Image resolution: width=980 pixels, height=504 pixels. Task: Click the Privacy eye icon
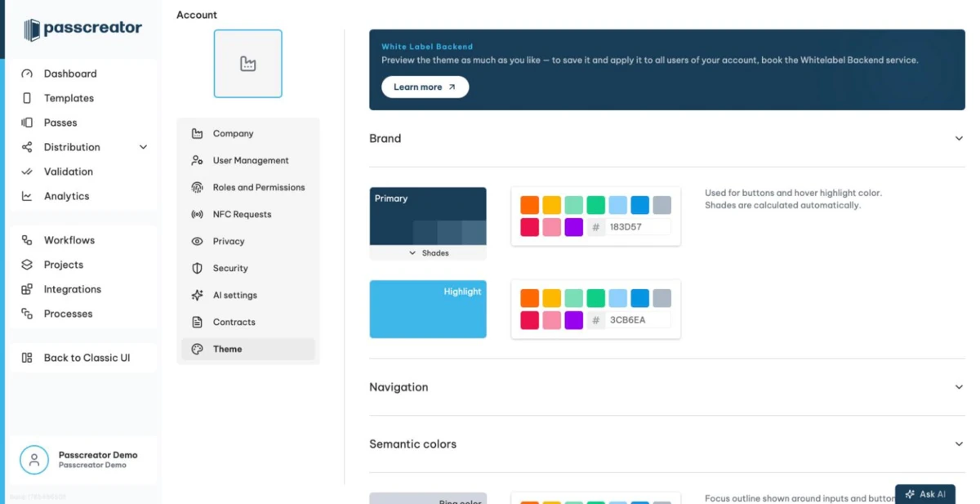point(197,242)
